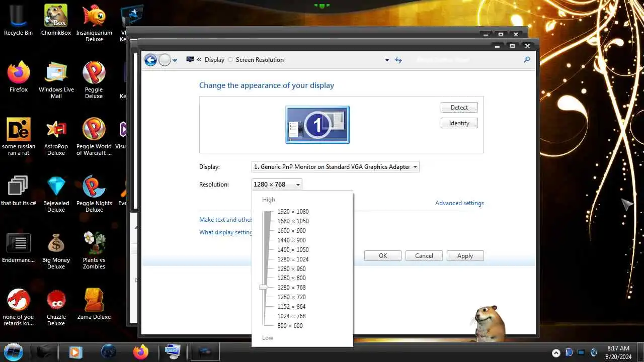
Task: Open 'some russian ran a rat' icon
Action: point(18,137)
